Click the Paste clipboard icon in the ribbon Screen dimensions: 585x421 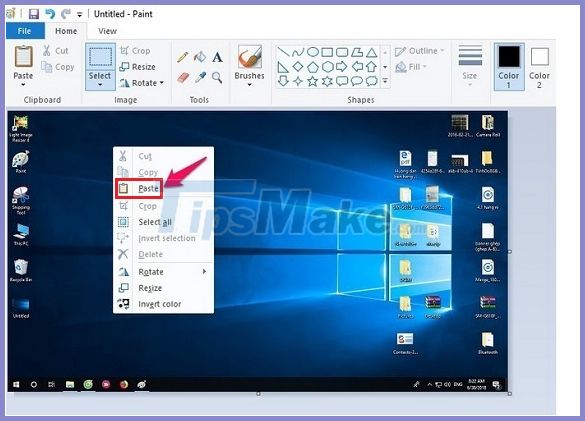pyautogui.click(x=23, y=57)
